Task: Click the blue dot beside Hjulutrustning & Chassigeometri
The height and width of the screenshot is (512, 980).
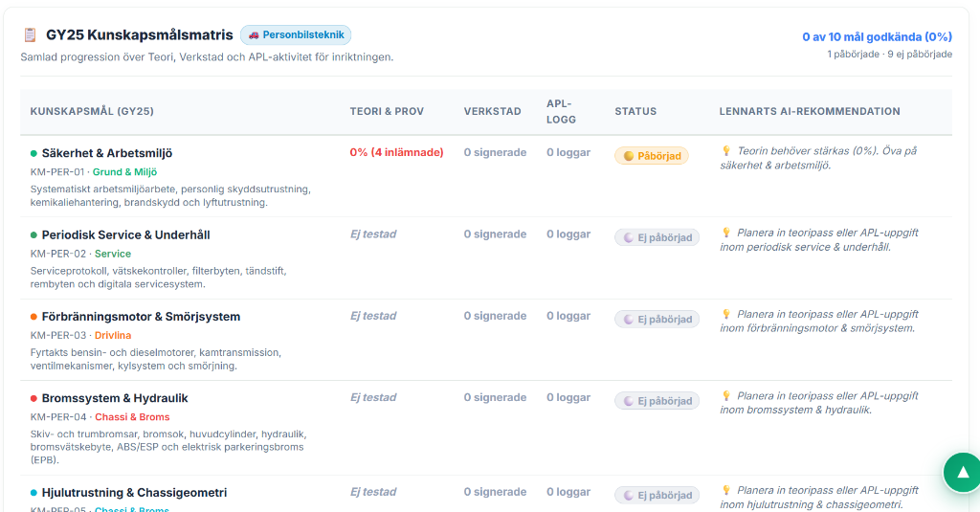Action: click(x=33, y=493)
